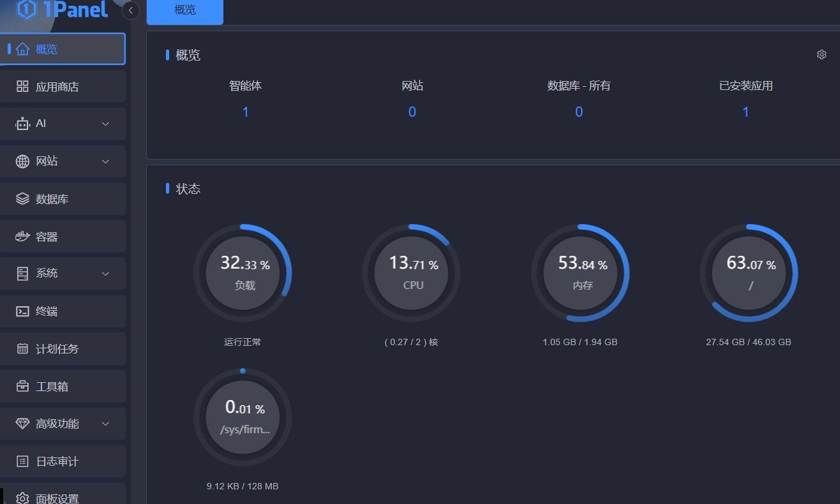Image resolution: width=840 pixels, height=504 pixels.
Task: Click the gear icon beside 面板设置
Action: coord(22,498)
